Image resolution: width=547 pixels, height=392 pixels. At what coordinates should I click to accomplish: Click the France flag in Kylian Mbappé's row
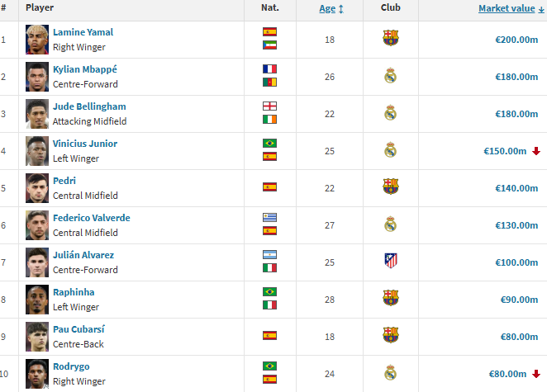coord(269,69)
